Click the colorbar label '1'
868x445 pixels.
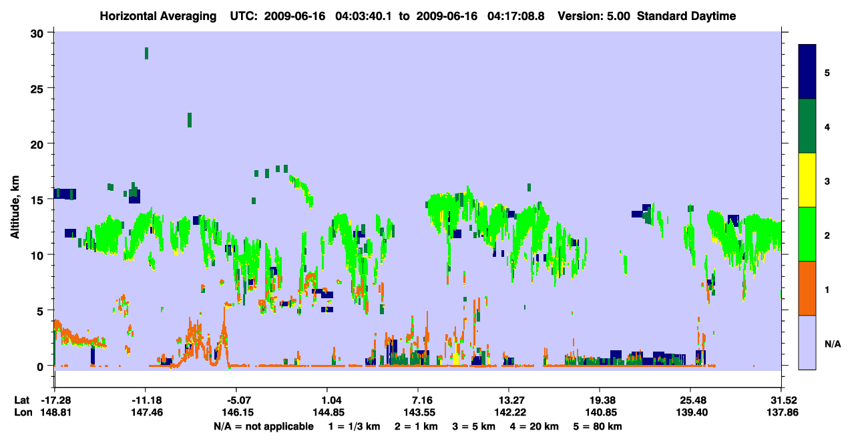pyautogui.click(x=827, y=290)
